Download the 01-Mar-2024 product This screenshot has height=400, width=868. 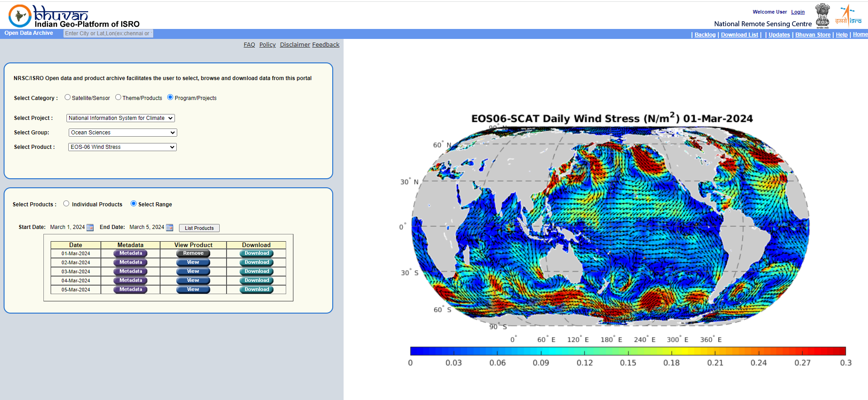click(x=256, y=253)
